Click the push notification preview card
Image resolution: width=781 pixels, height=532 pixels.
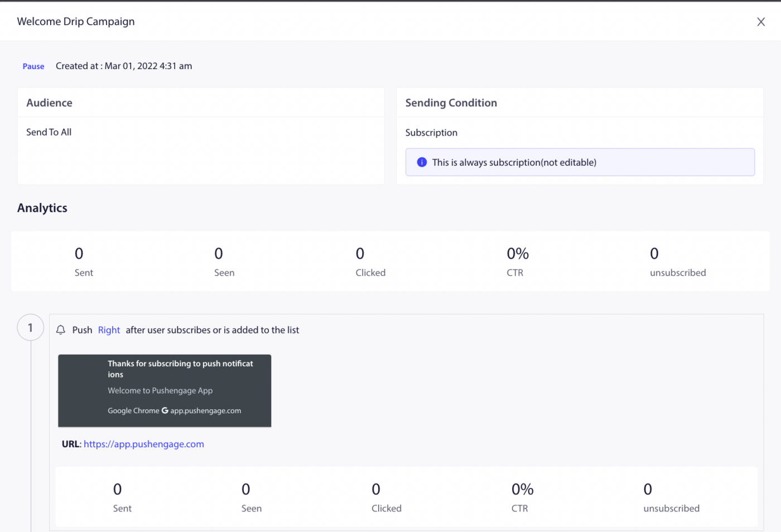point(165,391)
